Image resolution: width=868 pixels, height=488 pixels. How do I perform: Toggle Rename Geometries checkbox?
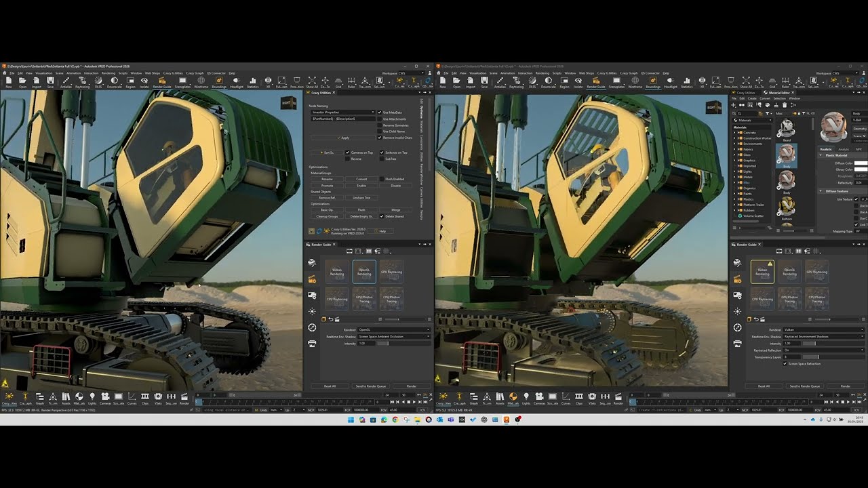point(381,125)
